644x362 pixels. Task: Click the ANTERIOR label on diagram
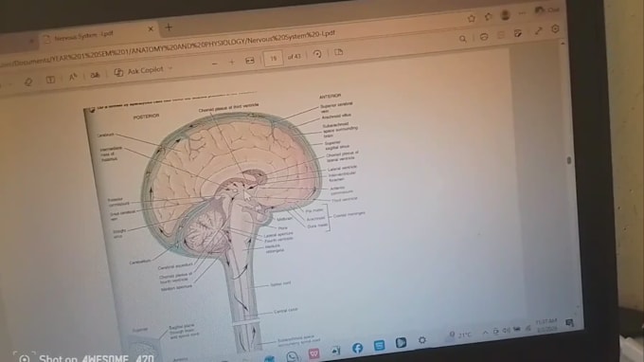click(331, 96)
